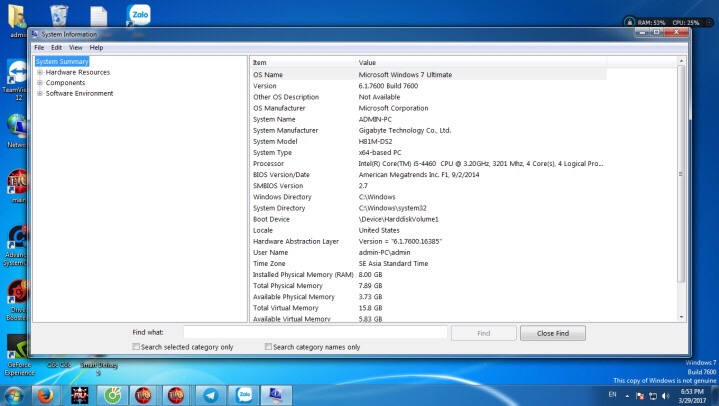Open the Recycle Bin desktop icon
Viewport: 719px width, 406px height.
tap(59, 16)
